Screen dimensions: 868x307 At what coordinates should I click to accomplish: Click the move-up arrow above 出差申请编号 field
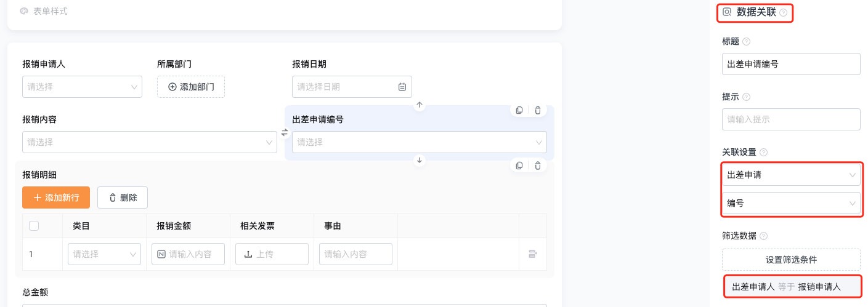420,105
